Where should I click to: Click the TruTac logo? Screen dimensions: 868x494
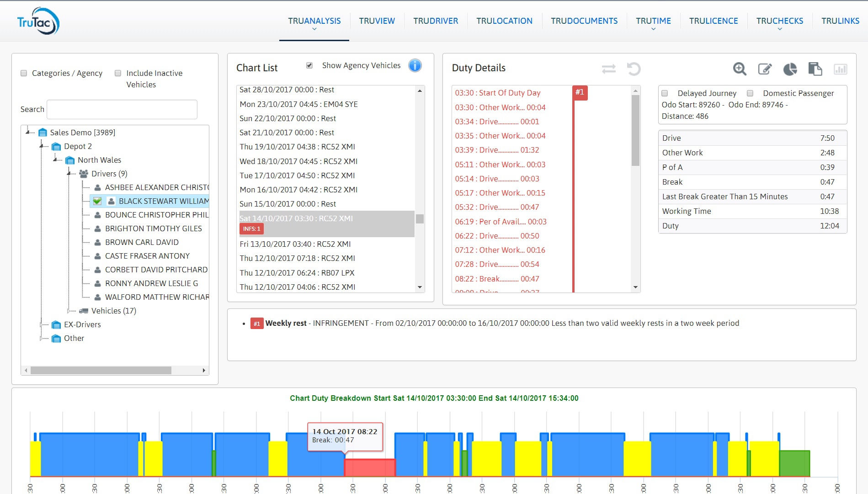pos(38,21)
